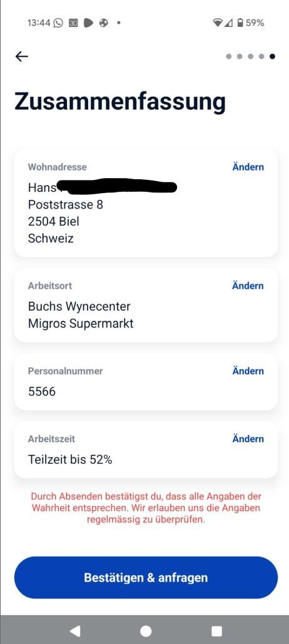Click Ändern next to Arbeitsort
This screenshot has width=289, height=644.
pyautogui.click(x=248, y=285)
